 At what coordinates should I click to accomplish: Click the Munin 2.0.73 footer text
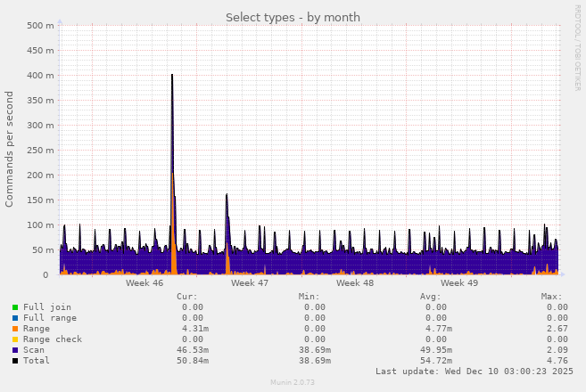pyautogui.click(x=293, y=382)
